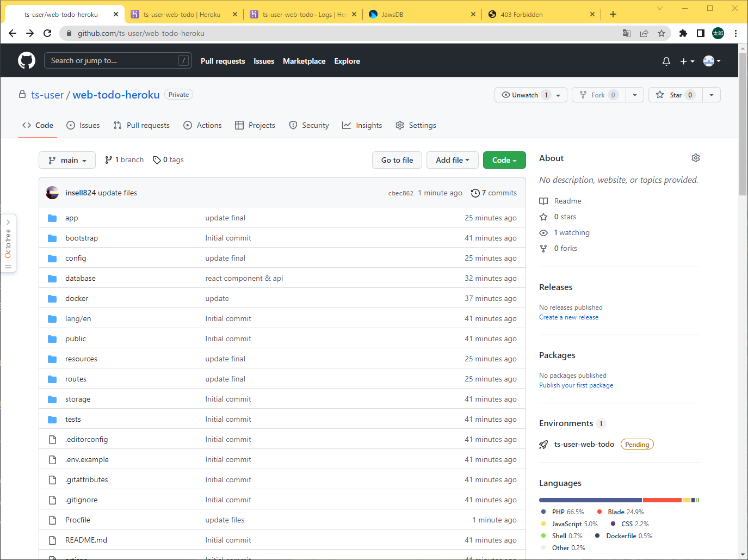The height and width of the screenshot is (560, 748).
Task: Click the insell824 commit author avatar
Action: 52,193
